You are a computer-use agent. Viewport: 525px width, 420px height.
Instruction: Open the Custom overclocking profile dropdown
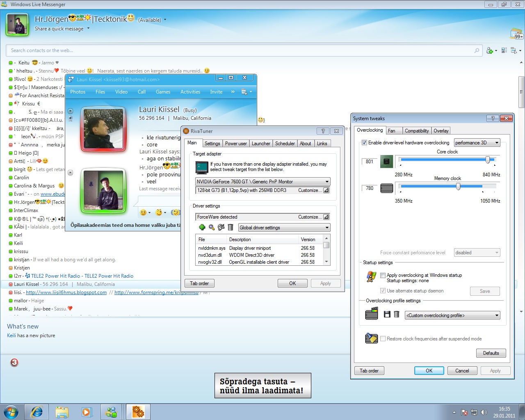point(452,315)
